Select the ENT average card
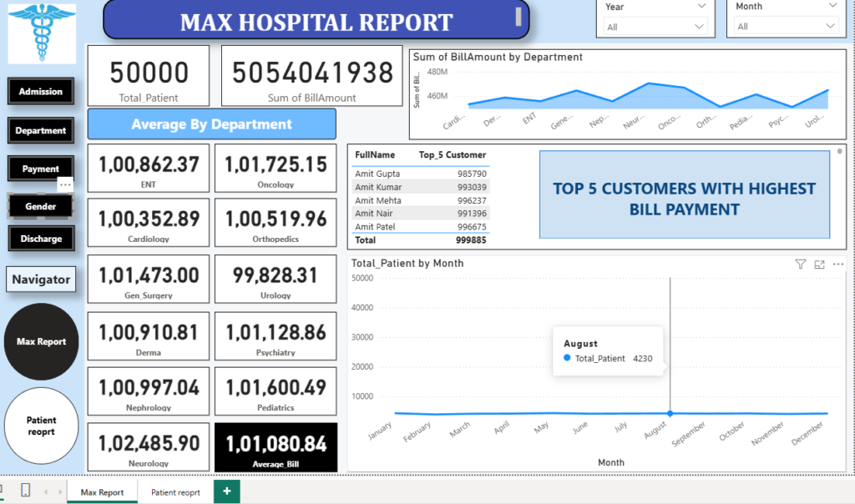Viewport: 855px width, 504px height. [x=149, y=169]
